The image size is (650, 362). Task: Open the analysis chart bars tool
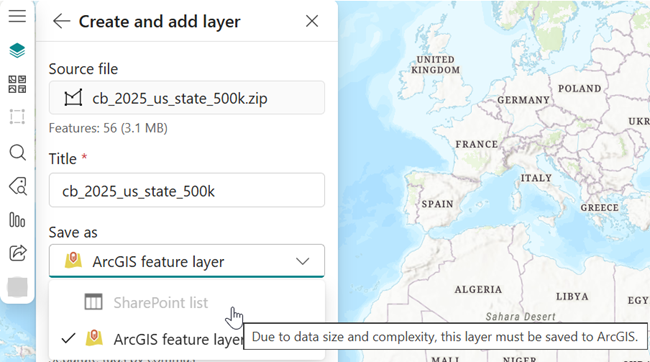[17, 219]
